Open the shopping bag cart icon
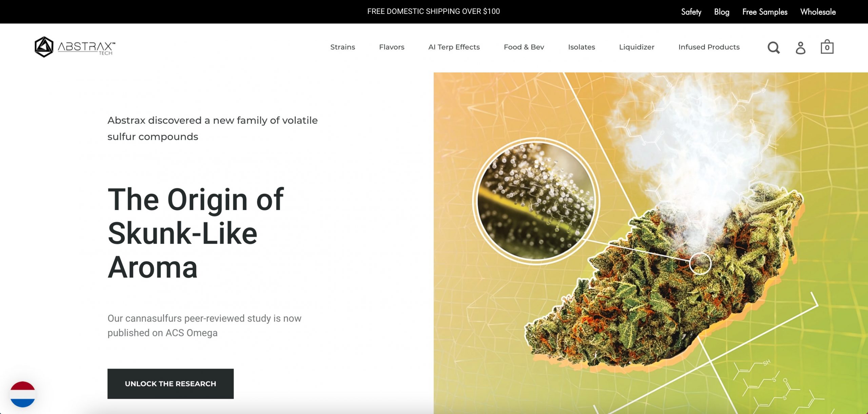The width and height of the screenshot is (868, 414). (827, 47)
